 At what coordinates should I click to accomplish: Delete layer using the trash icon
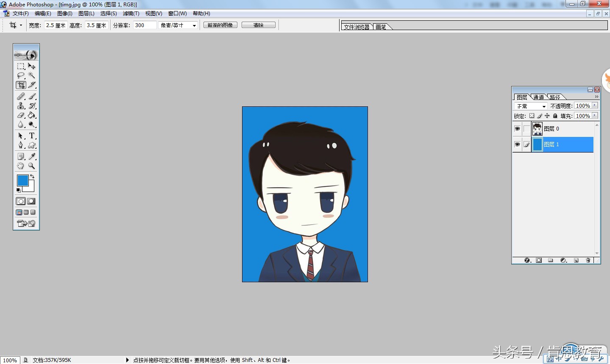(588, 260)
